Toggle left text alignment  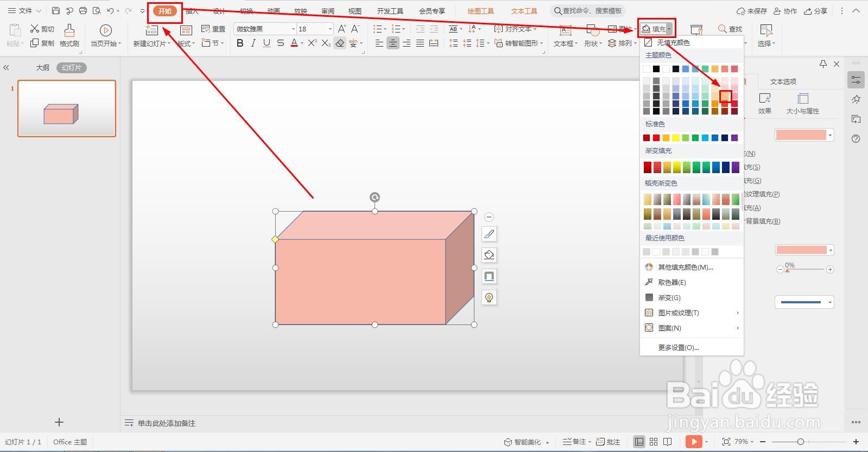click(x=379, y=43)
